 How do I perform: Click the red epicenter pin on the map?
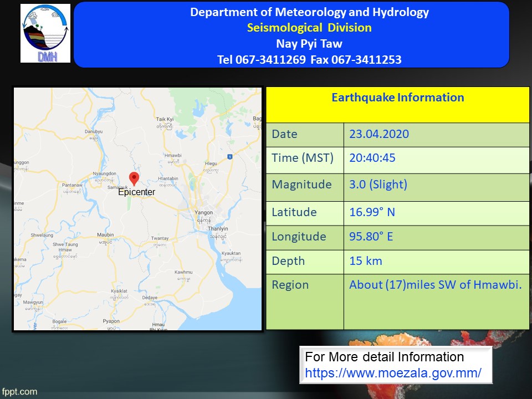pyautogui.click(x=134, y=178)
